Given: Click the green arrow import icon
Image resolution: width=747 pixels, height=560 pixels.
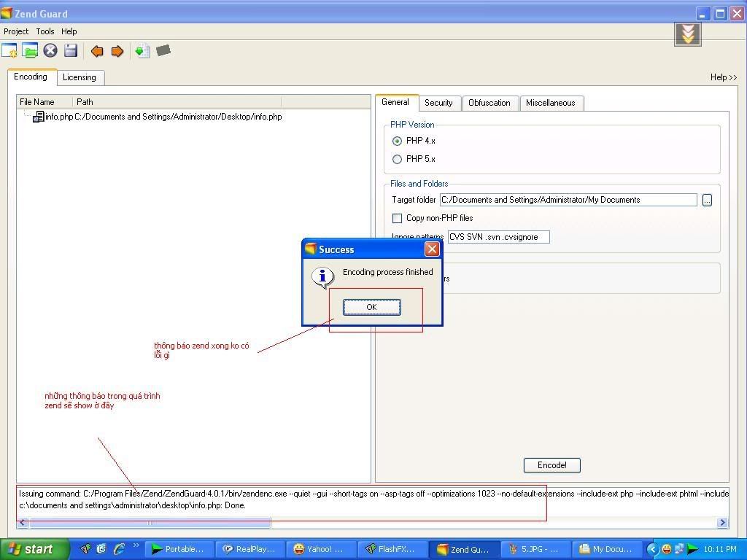Looking at the screenshot, I should (x=142, y=50).
